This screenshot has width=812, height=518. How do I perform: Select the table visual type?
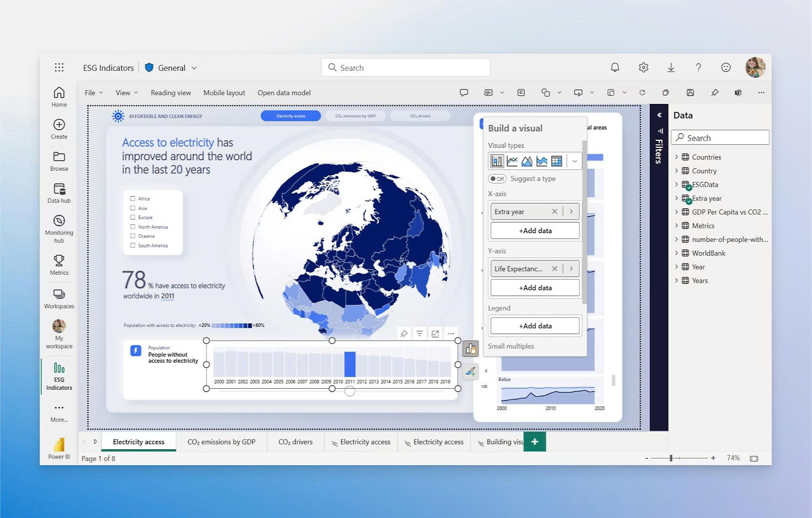(556, 161)
